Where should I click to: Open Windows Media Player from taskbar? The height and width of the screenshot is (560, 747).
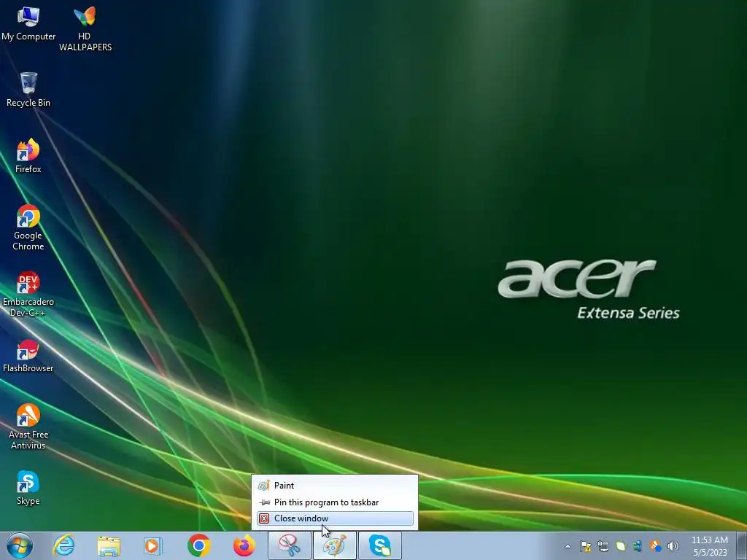pyautogui.click(x=153, y=545)
